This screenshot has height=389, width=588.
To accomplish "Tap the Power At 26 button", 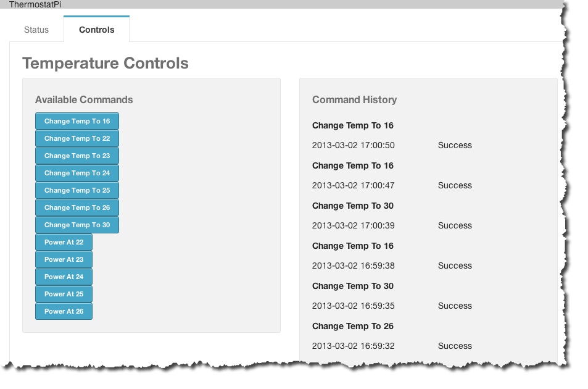I will pyautogui.click(x=64, y=312).
